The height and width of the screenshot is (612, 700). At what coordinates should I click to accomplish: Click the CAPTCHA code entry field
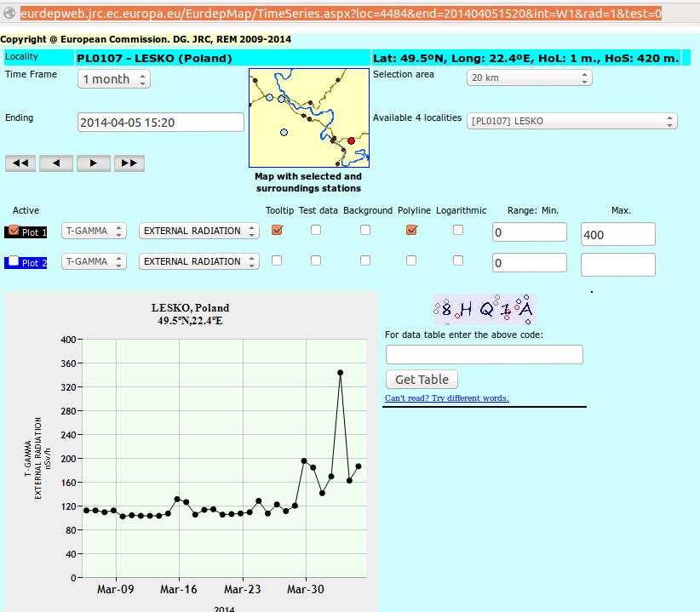click(484, 355)
